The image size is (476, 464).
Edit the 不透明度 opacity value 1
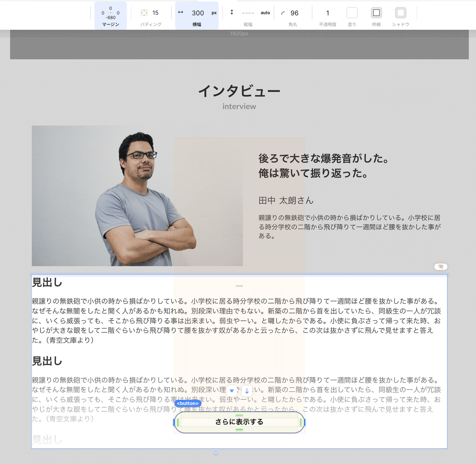point(328,13)
